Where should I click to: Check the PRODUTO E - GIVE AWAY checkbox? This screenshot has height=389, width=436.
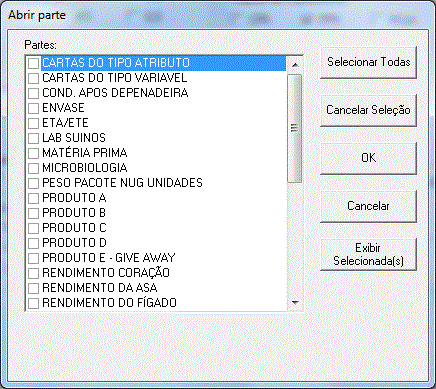[x=33, y=258]
